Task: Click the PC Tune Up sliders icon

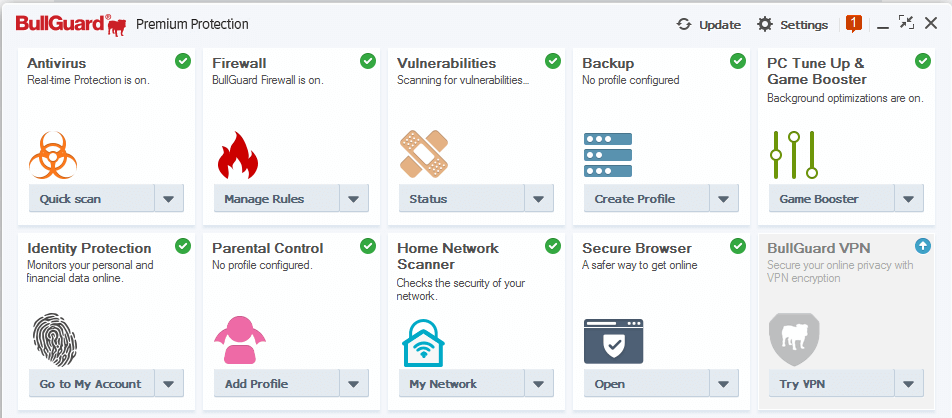Action: click(x=794, y=154)
